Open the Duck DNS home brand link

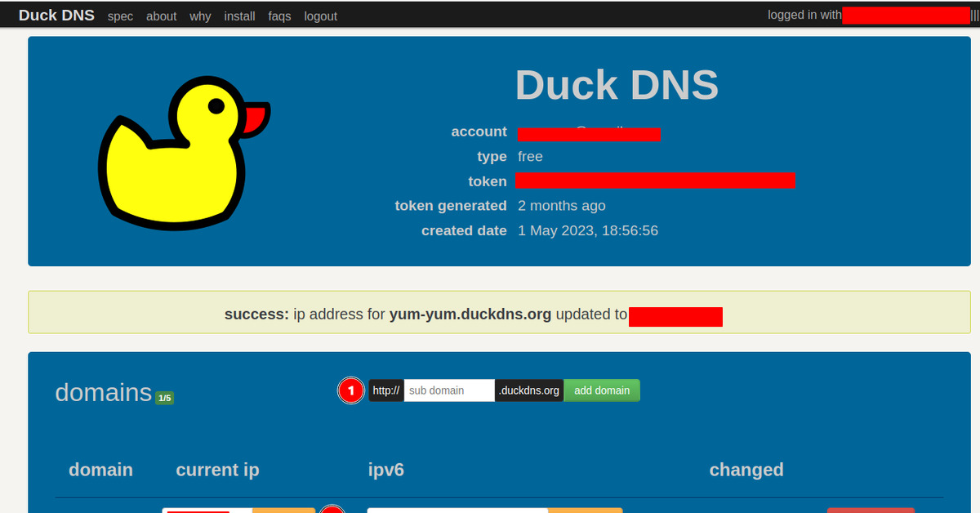pos(56,16)
